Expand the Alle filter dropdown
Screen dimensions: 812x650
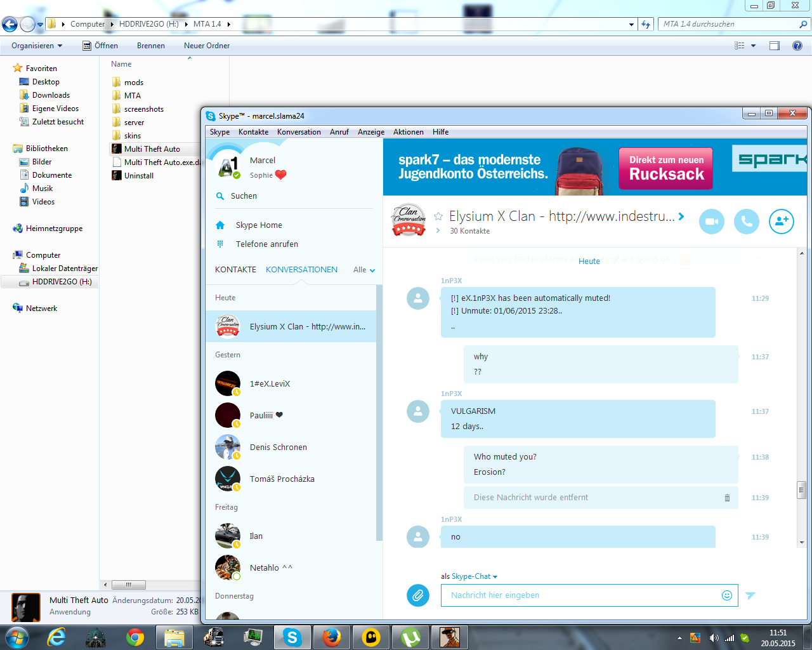coord(364,270)
